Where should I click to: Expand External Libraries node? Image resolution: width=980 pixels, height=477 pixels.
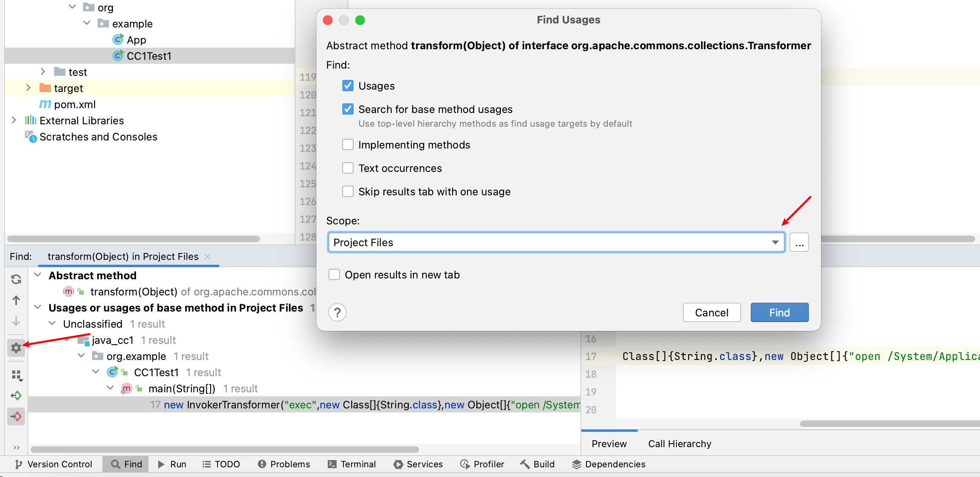(x=14, y=120)
